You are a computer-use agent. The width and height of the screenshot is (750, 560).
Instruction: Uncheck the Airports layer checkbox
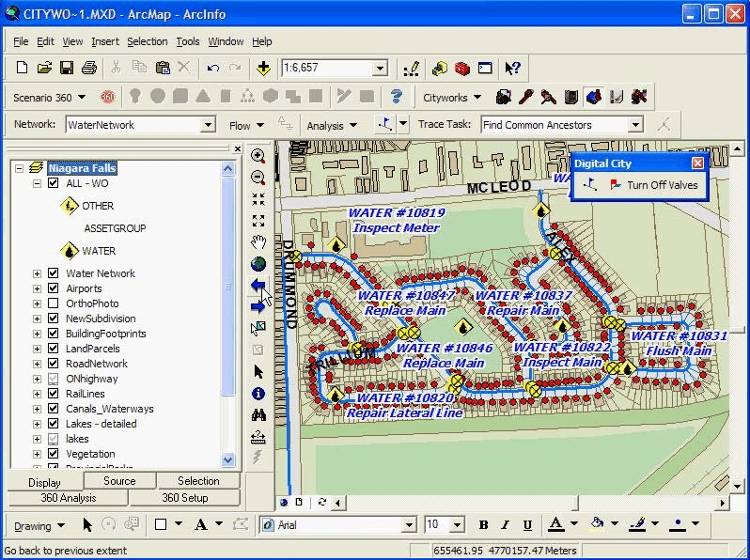54,288
